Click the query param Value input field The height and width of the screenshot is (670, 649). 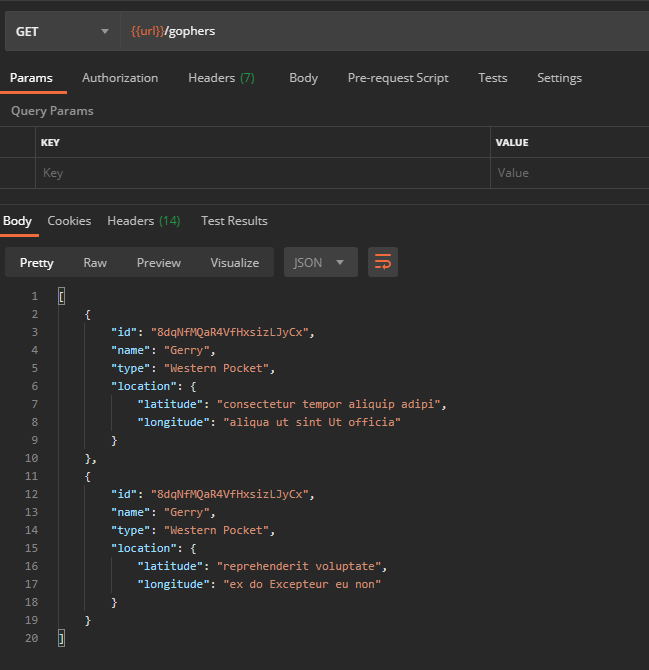click(568, 173)
